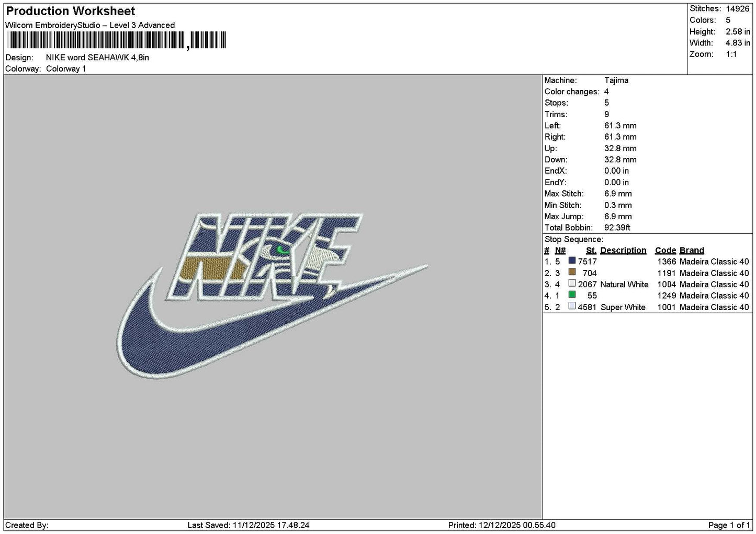Click the 'Max Stitch:' value 6.9 mm
756x534 pixels.
click(618, 194)
